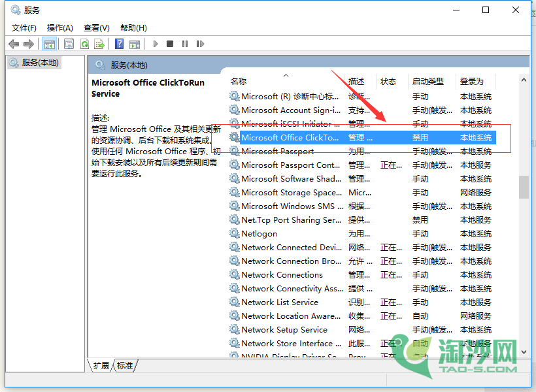Screen dimensions: 536x392
Task: Click the 名称 column sort header
Action: click(x=238, y=80)
